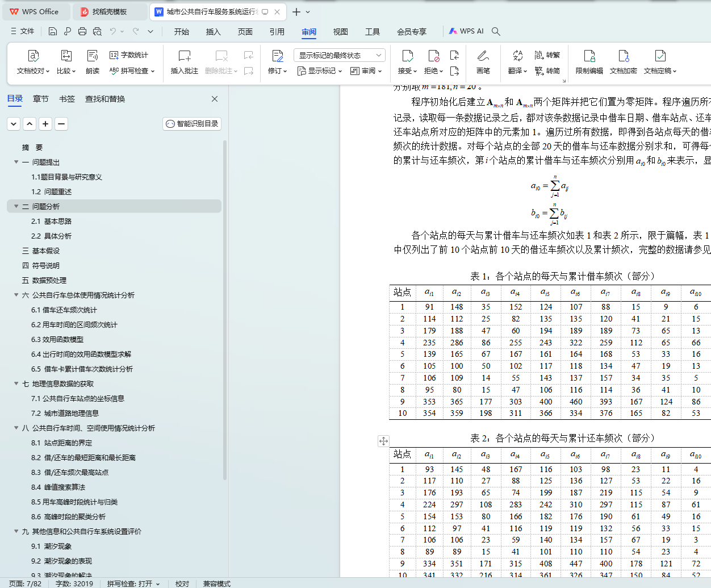
Task: Click the navigation pane vertical scrollbar
Action: pyautogui.click(x=225, y=310)
